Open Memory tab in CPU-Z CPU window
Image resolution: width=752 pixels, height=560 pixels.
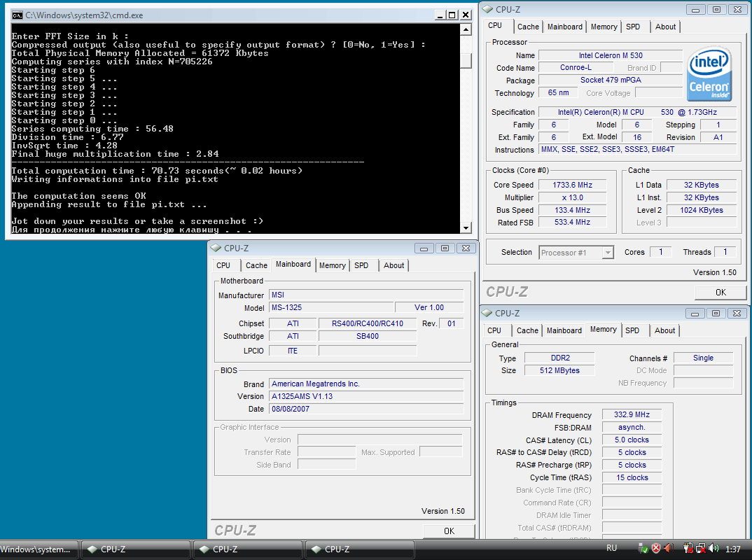click(x=604, y=27)
